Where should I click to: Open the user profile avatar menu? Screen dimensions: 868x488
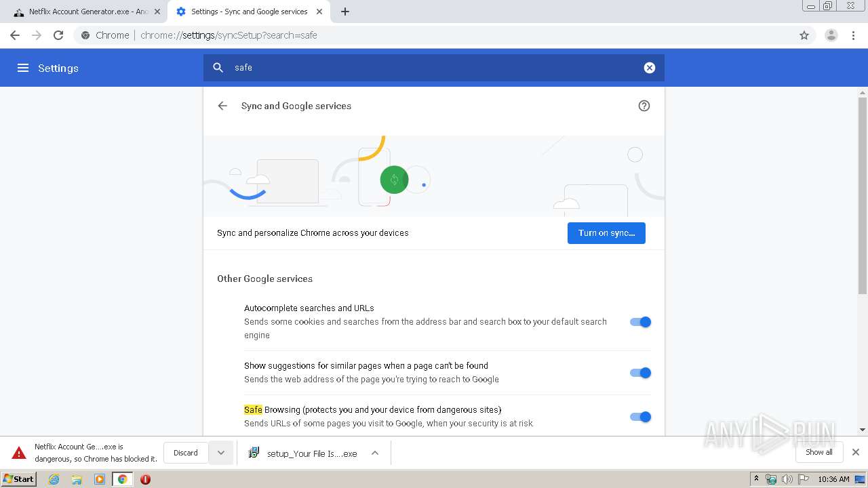[x=831, y=35]
